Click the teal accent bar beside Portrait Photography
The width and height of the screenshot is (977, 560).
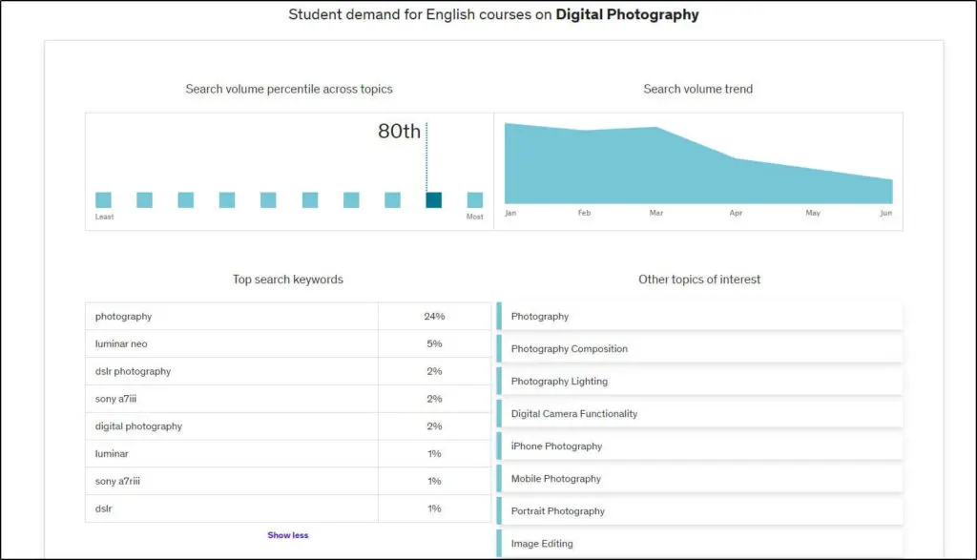pos(499,510)
